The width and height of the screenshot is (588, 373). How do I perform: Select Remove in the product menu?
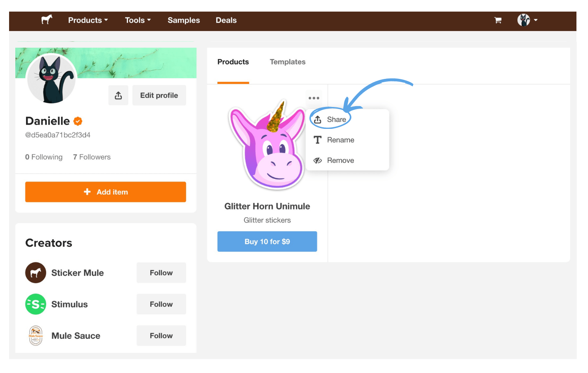click(x=340, y=160)
